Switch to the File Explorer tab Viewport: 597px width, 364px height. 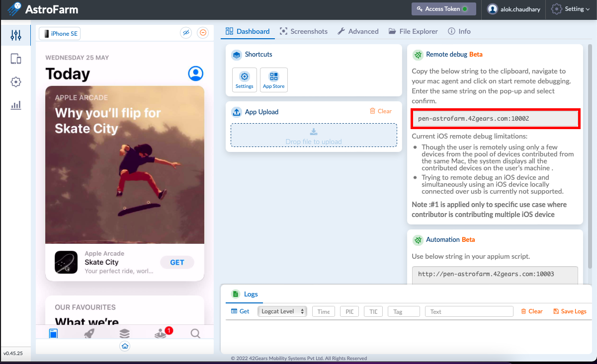point(413,31)
